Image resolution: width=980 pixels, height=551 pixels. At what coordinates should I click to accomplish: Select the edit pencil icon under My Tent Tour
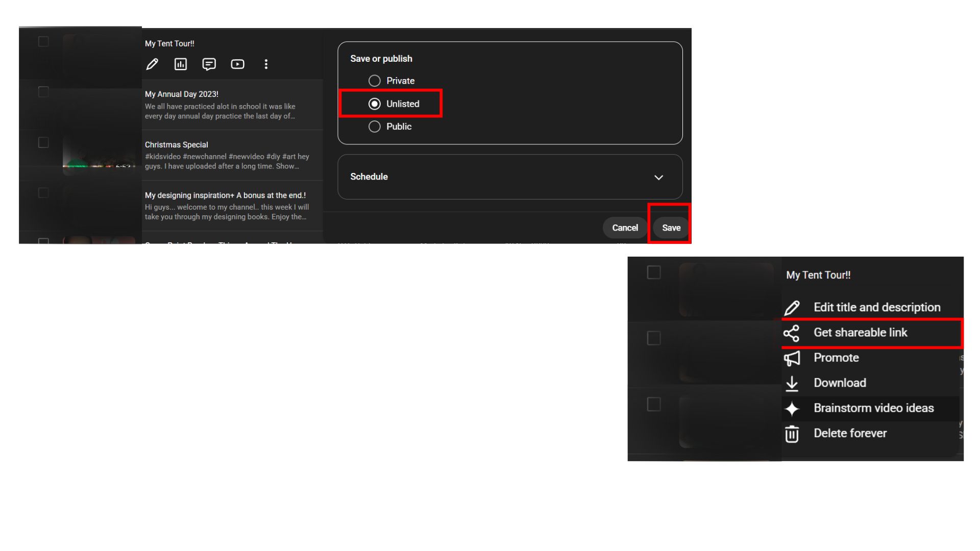(152, 64)
